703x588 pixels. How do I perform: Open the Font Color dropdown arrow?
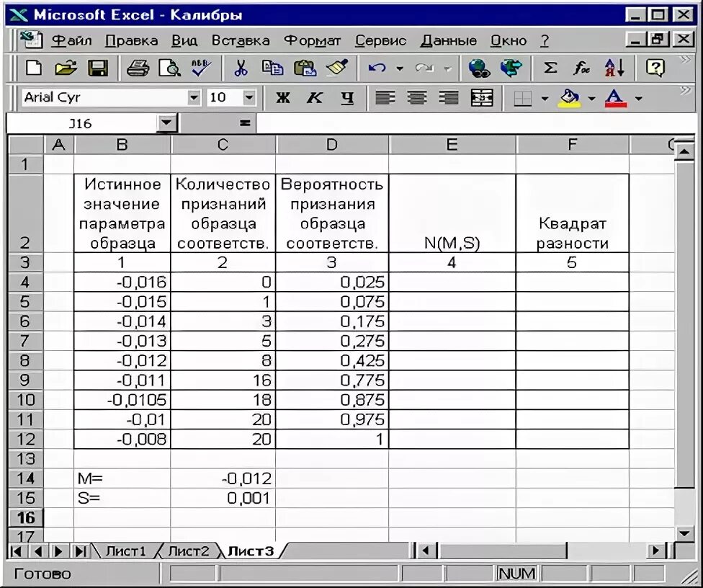tap(638, 98)
